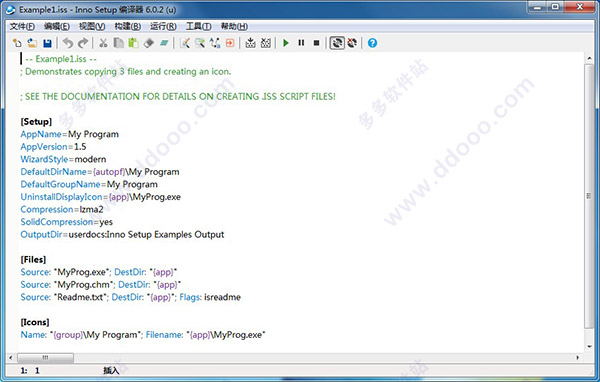Screen dimensions: 600x382
Task: Stop the compile with the crossed-out compile icon
Action: (266, 43)
